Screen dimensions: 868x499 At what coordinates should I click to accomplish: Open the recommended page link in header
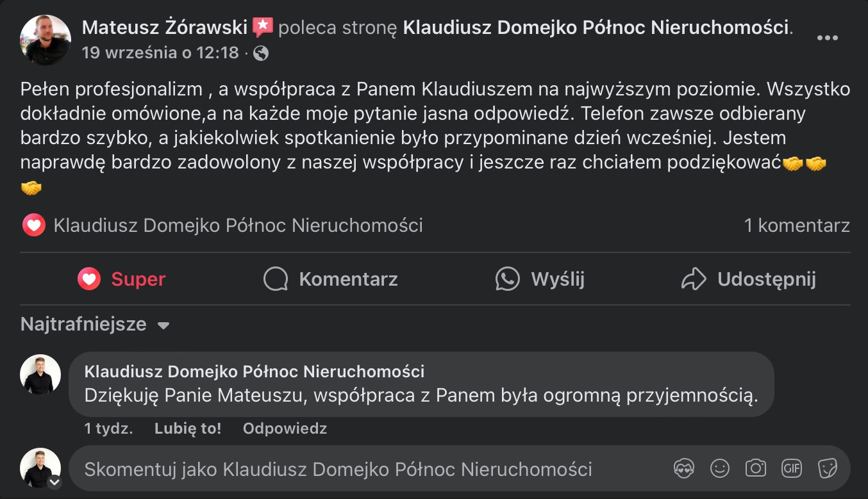point(596,28)
